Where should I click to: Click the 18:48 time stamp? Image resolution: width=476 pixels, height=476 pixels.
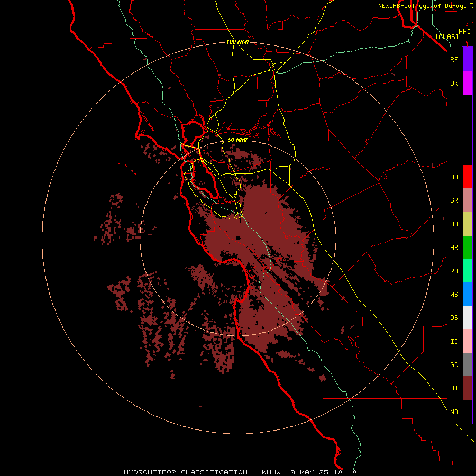pyautogui.click(x=344, y=472)
